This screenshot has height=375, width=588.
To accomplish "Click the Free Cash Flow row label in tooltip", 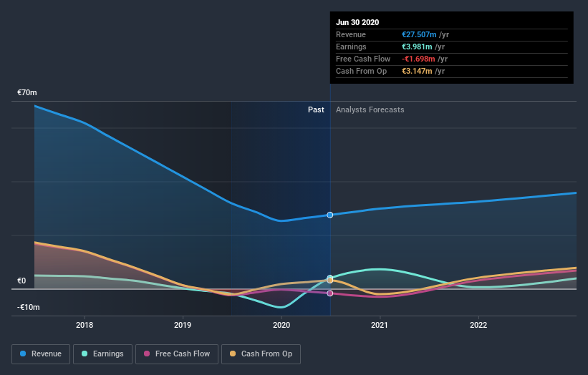I will click(x=363, y=59).
